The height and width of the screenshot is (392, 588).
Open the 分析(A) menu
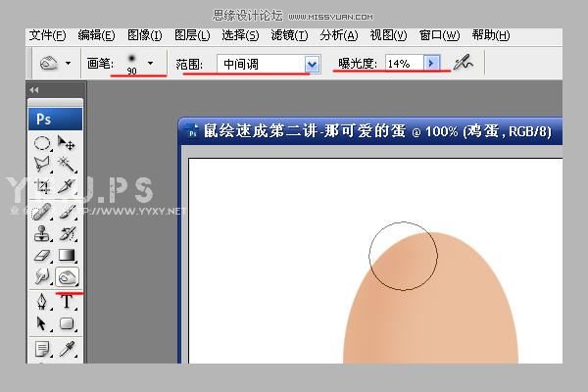pyautogui.click(x=339, y=35)
